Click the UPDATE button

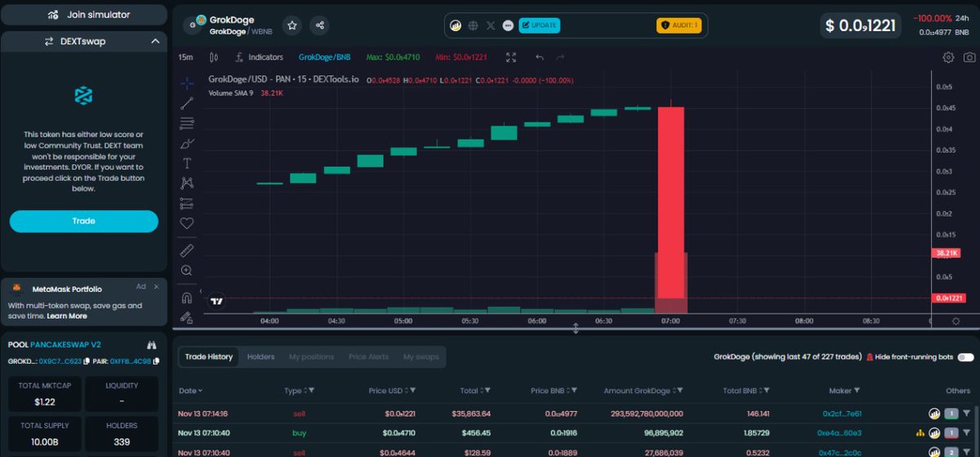(540, 25)
